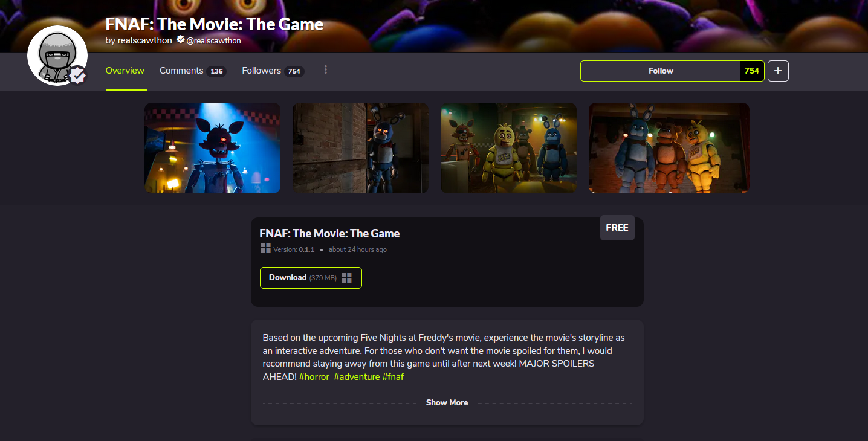Open the Followers tab
The width and height of the screenshot is (868, 441).
(273, 71)
